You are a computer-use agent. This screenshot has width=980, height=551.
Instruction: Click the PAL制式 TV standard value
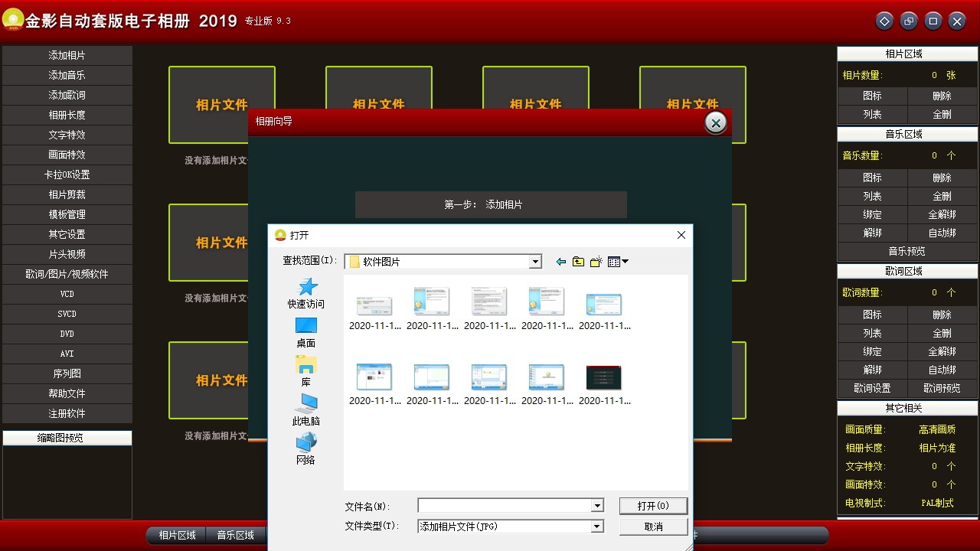(x=938, y=503)
